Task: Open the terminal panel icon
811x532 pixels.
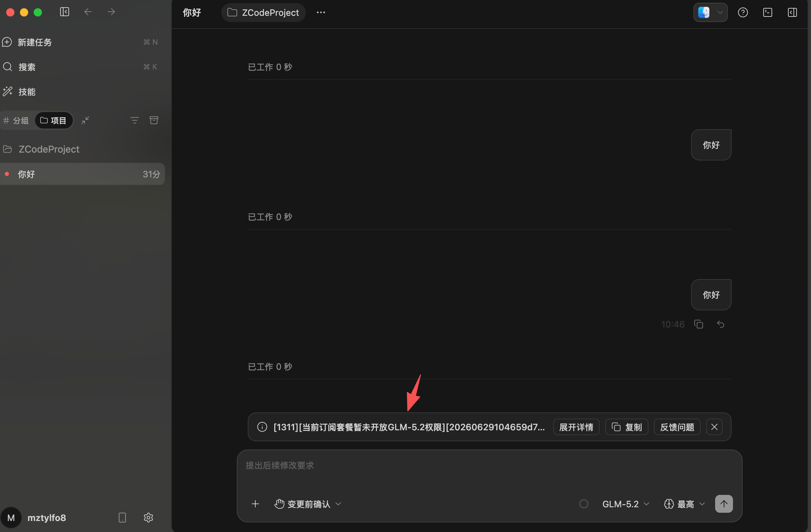Action: [768, 12]
